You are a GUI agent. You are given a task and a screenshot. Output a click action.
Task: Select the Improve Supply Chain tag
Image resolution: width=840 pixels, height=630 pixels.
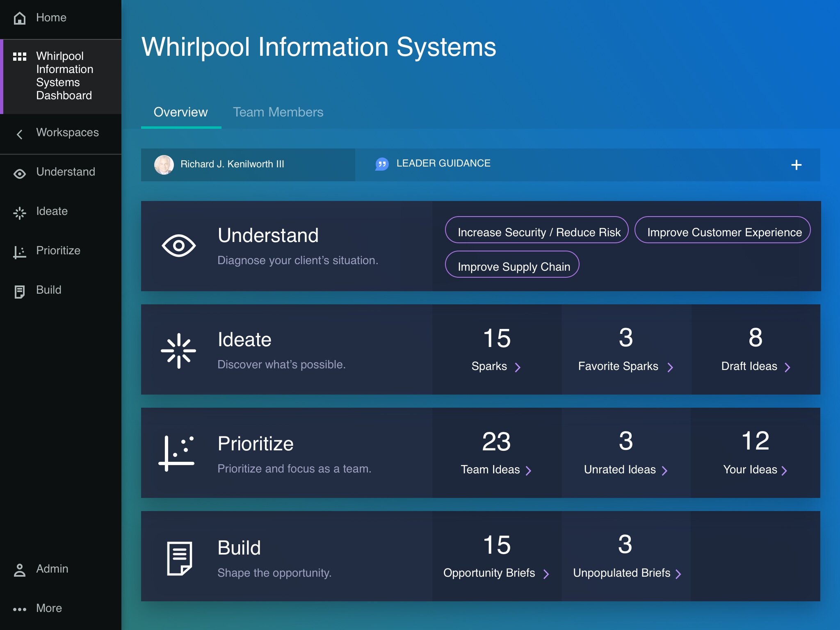(512, 265)
